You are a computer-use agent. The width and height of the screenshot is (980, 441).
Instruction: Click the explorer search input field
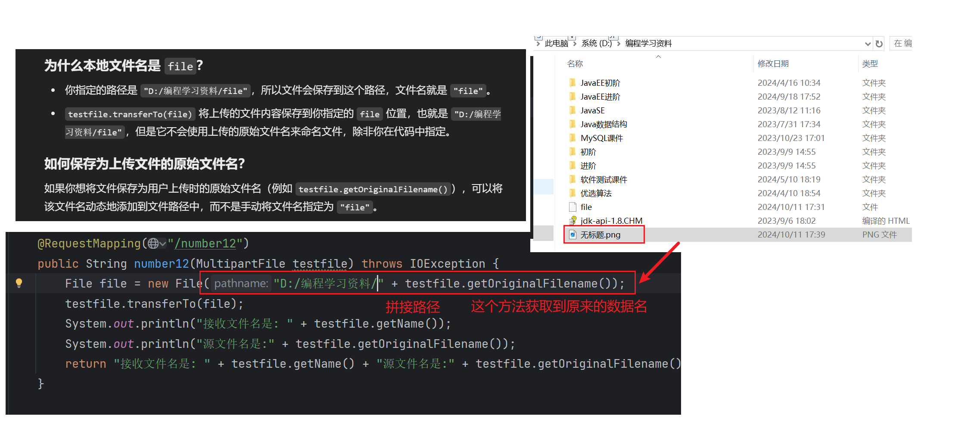coord(902,44)
